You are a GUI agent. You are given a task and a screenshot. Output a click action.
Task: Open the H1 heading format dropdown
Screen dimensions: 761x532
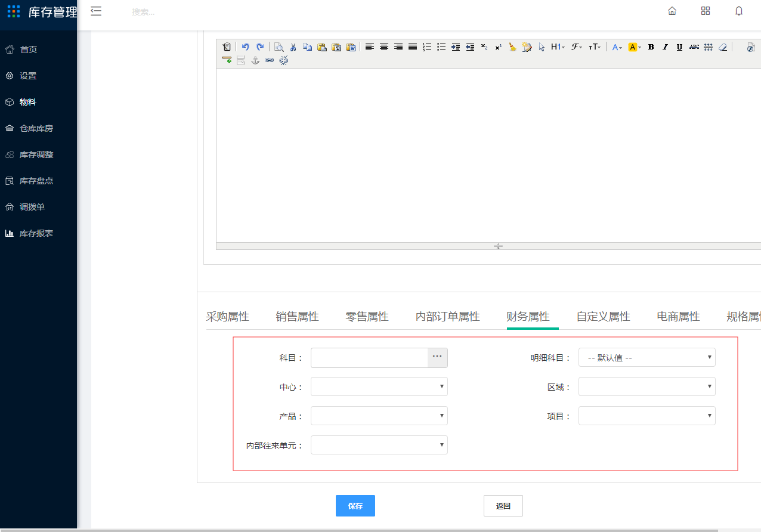point(558,47)
